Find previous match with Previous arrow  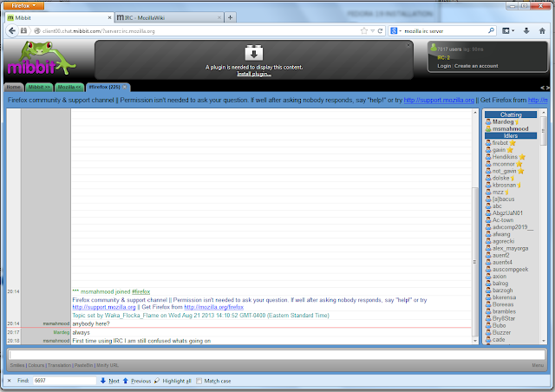coord(137,381)
